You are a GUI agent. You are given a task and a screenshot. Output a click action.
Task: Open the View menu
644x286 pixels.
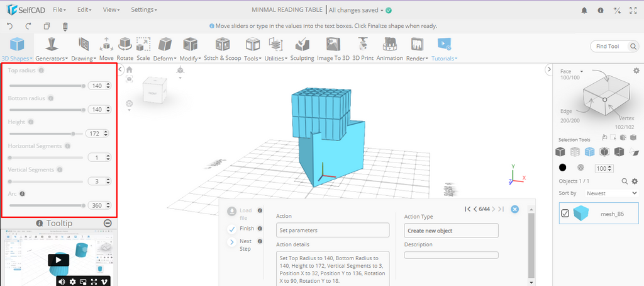pyautogui.click(x=111, y=10)
